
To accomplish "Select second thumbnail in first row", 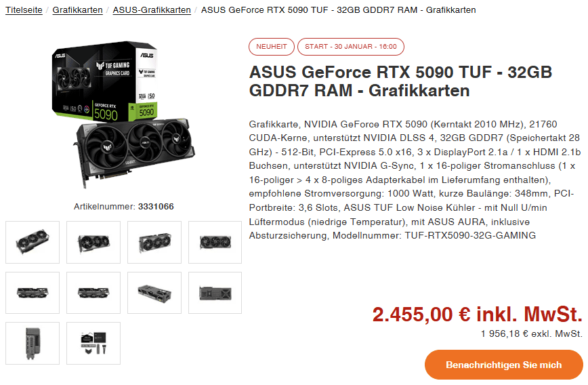I will pos(93,242).
